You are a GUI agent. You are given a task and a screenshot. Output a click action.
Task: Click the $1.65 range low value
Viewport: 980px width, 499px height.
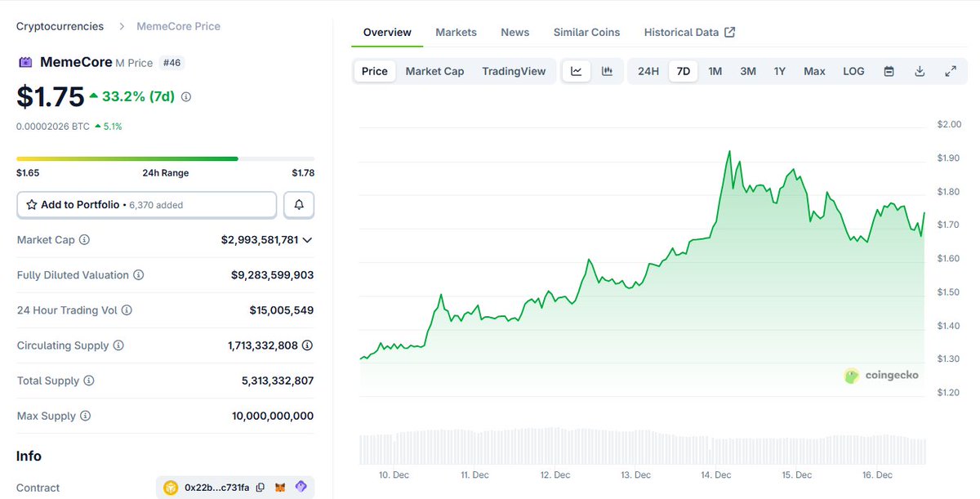28,172
